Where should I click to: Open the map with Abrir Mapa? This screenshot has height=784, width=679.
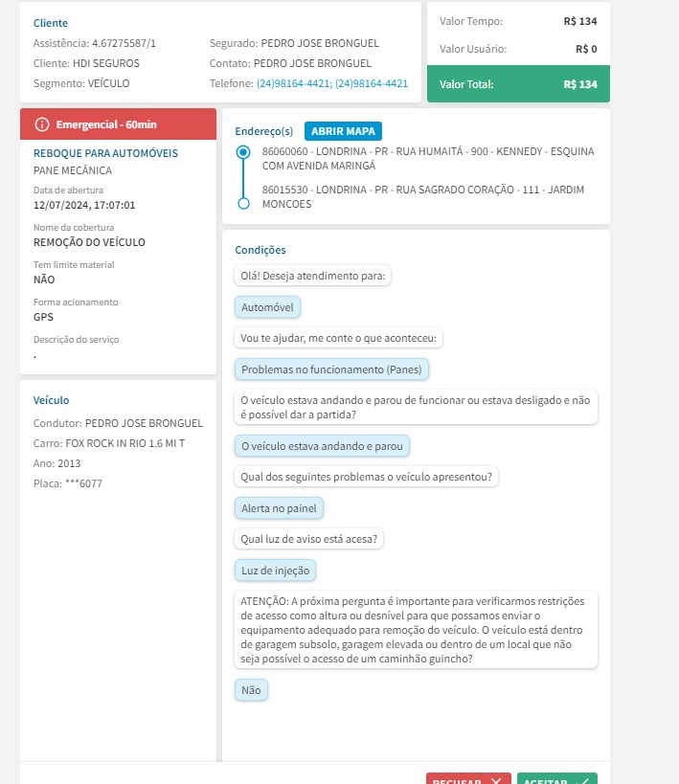(344, 131)
